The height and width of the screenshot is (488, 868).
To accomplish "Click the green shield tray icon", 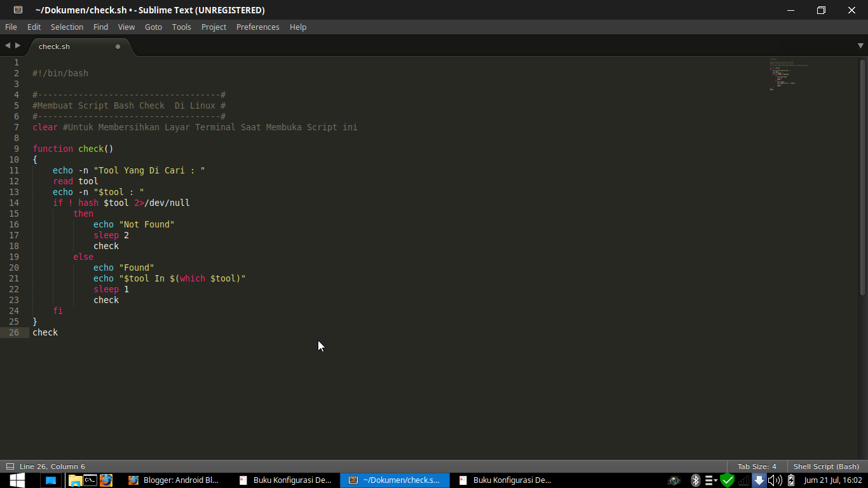I will [728, 480].
